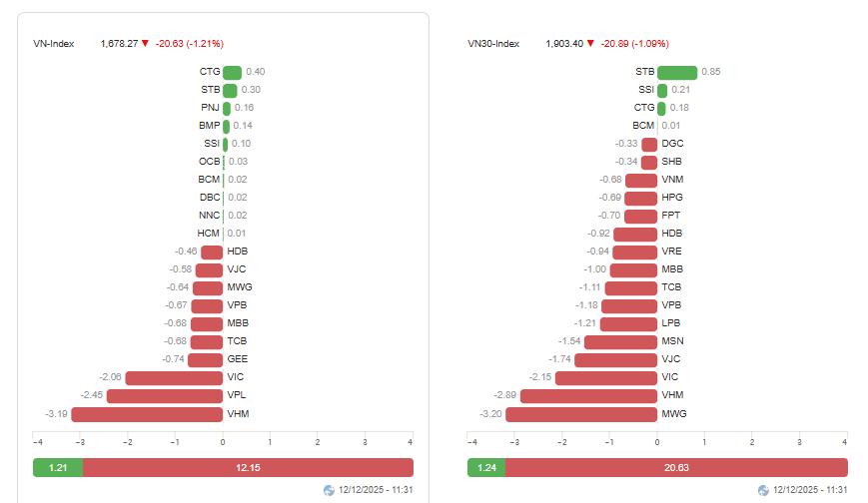Click the red VHM bar in the VN-Index chart
Viewport: 868px width, 503px height.
147,413
